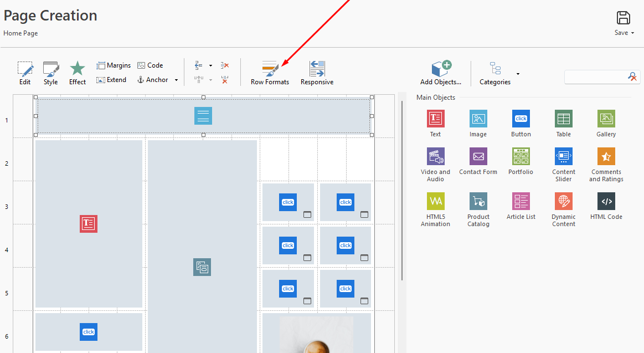Select the Product Catalog object
Screen dimensions: 644x353
click(478, 202)
